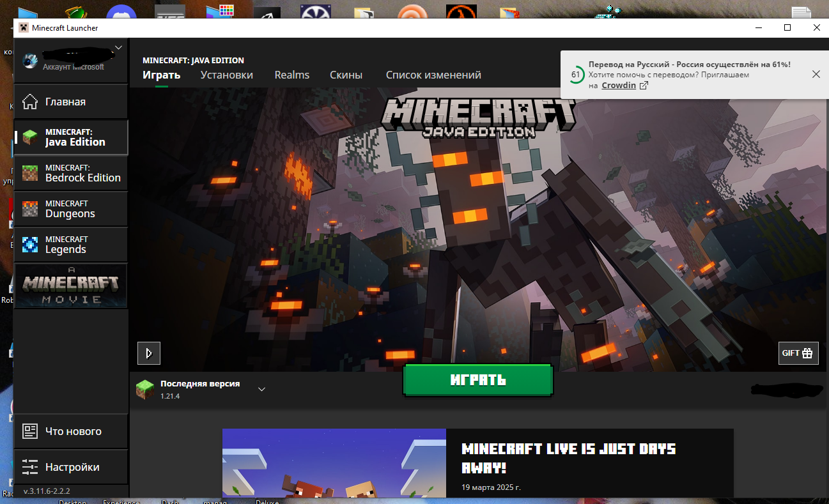The width and height of the screenshot is (829, 504).
Task: Expand the Microsoft account dropdown chevron
Action: pyautogui.click(x=118, y=47)
